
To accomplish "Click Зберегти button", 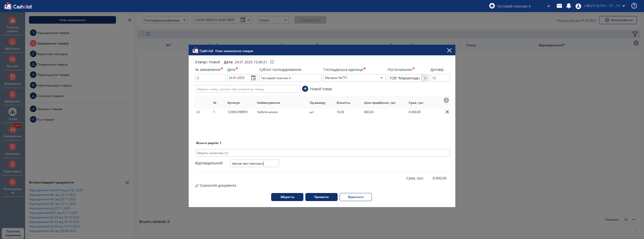I will [x=287, y=197].
